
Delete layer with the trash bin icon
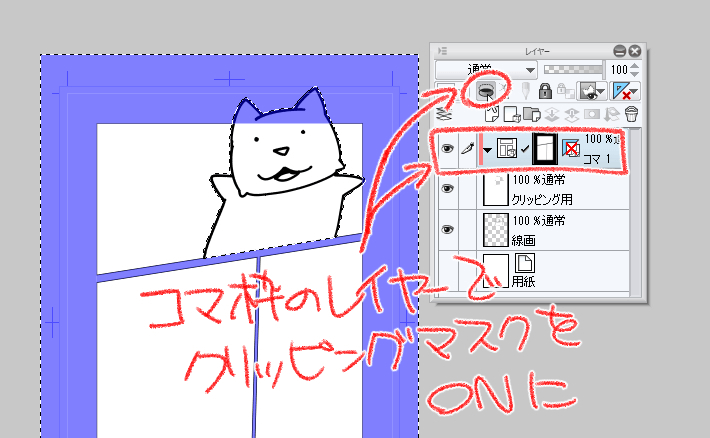point(631,114)
